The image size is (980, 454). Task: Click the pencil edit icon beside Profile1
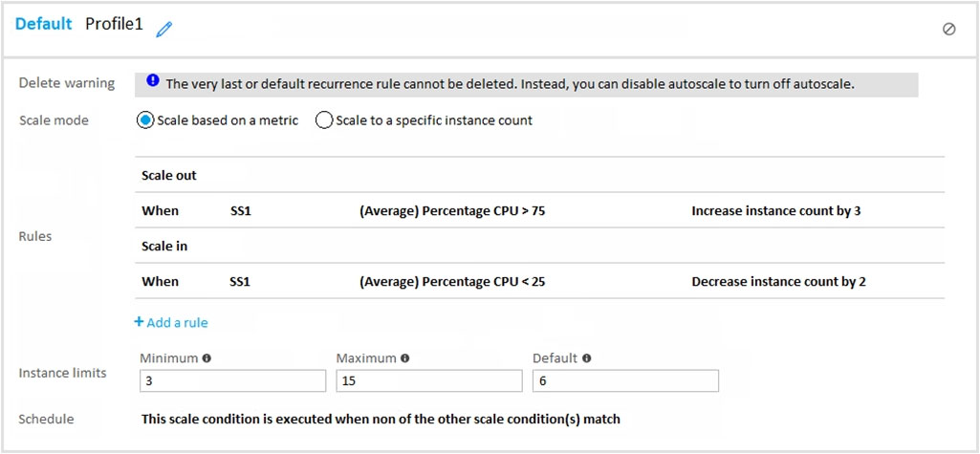pos(163,30)
